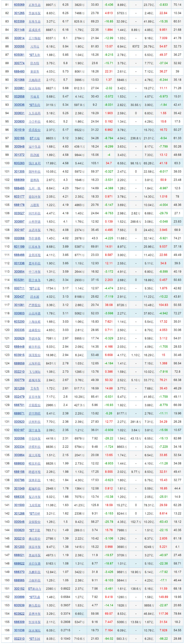Image resolution: width=186 pixels, height=644 pixels.
Task: Click the 碧兴物联 stock link
Action: [35, 413]
